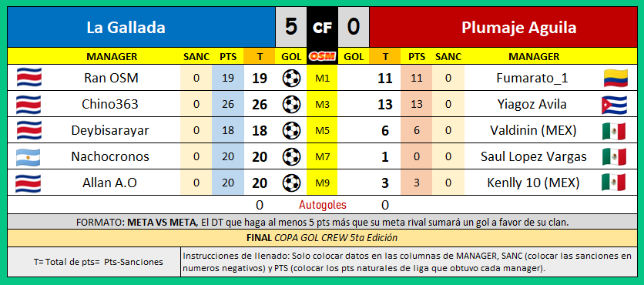Select Valdinin (MEX) manager cell
Screen dimensions: 644x285
(533, 131)
